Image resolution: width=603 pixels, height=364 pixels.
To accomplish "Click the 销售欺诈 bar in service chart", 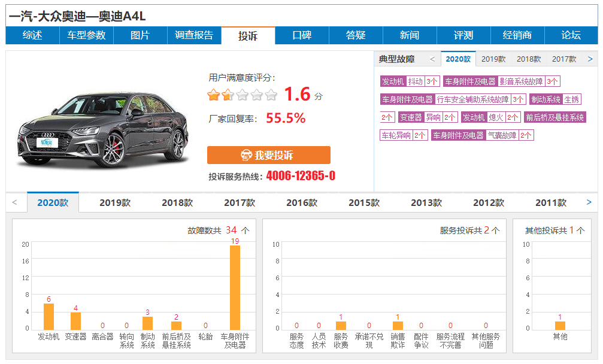I will click(x=398, y=326).
